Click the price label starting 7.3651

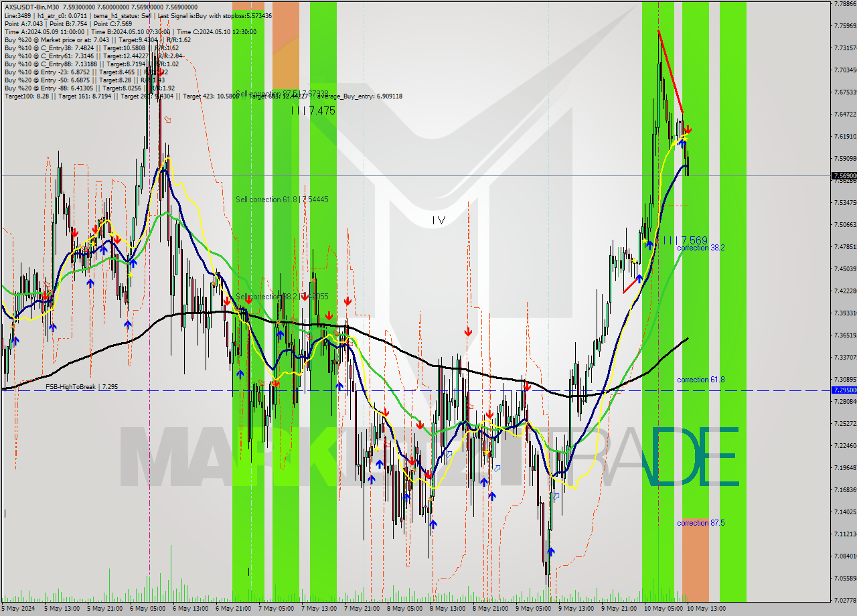click(845, 335)
